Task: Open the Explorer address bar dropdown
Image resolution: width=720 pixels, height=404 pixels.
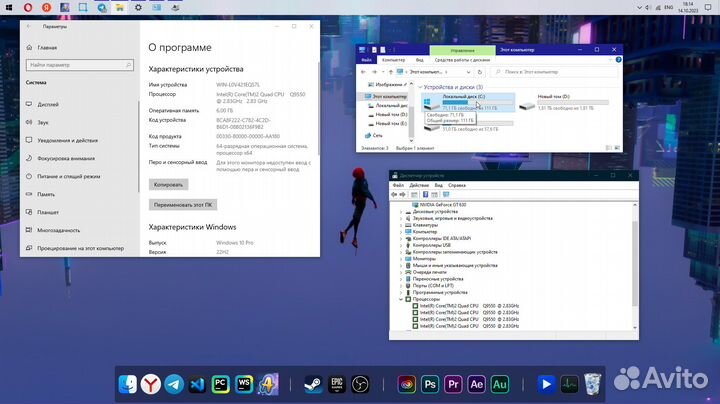Action: point(468,72)
